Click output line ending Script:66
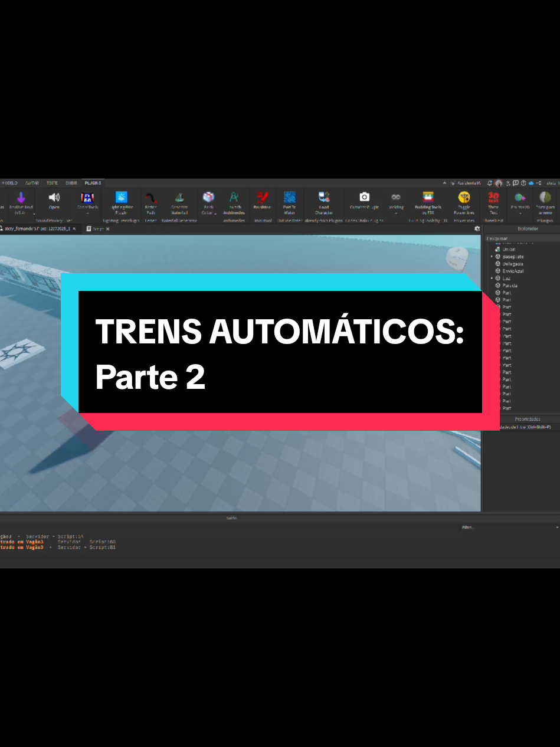The height and width of the screenshot is (747, 560). [x=58, y=541]
